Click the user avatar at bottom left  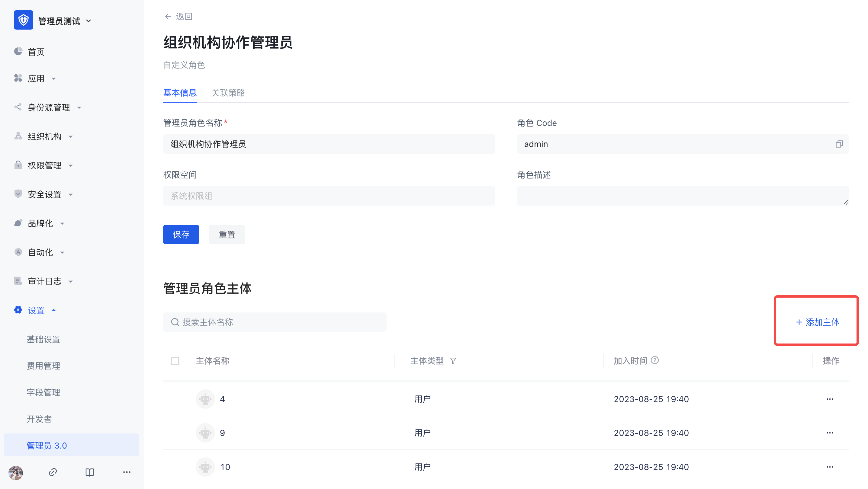pyautogui.click(x=16, y=472)
